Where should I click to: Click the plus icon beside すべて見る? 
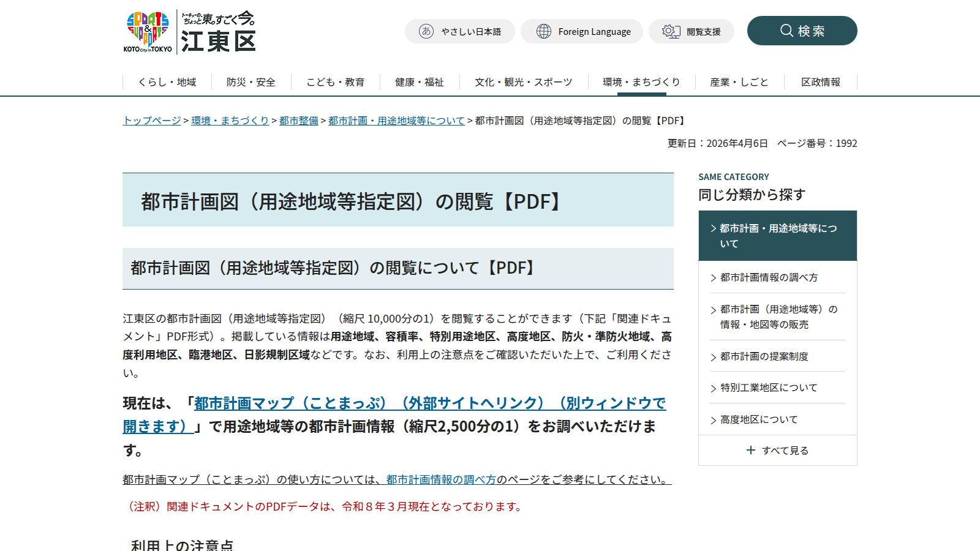click(x=751, y=451)
